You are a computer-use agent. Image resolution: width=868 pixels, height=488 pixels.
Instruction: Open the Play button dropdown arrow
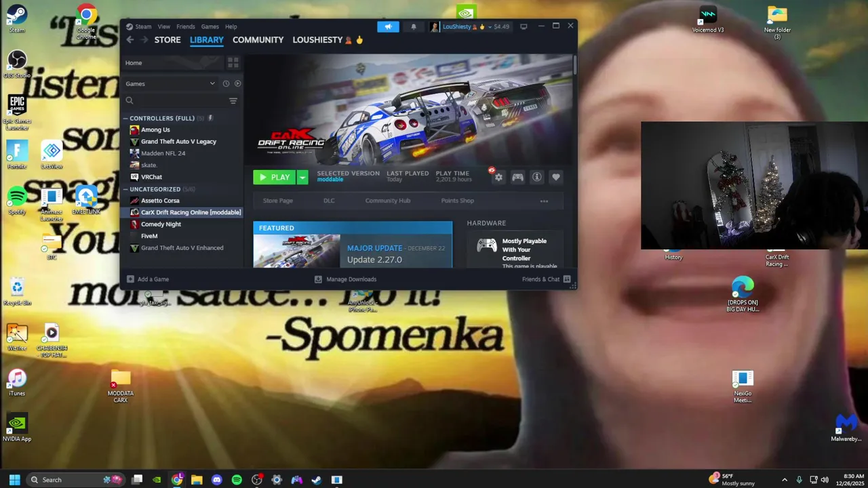(302, 177)
